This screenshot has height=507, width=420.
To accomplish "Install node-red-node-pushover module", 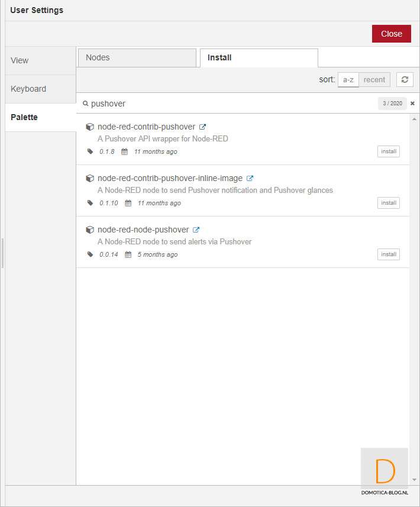I will [388, 254].
